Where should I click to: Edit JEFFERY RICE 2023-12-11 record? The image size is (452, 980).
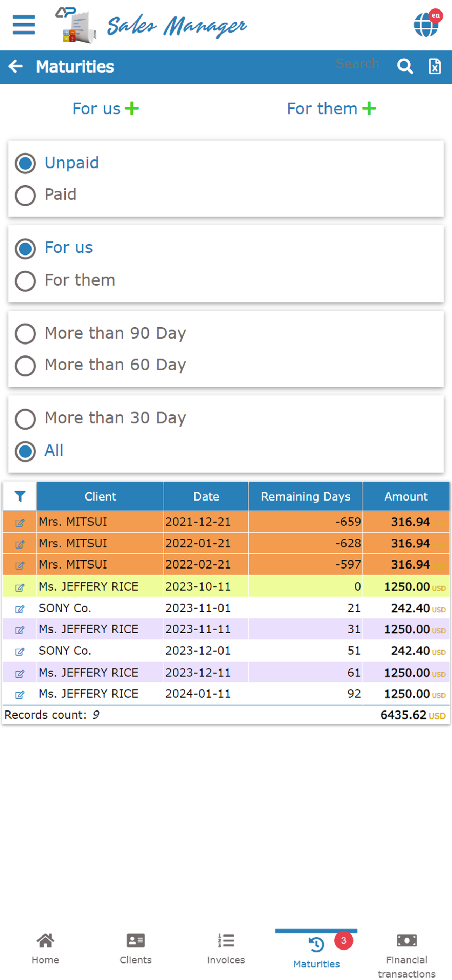pyautogui.click(x=20, y=674)
